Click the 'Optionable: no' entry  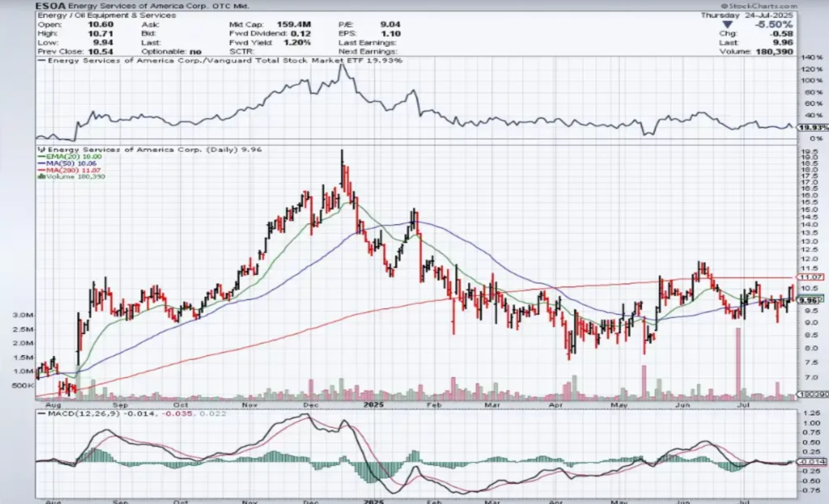tap(172, 51)
